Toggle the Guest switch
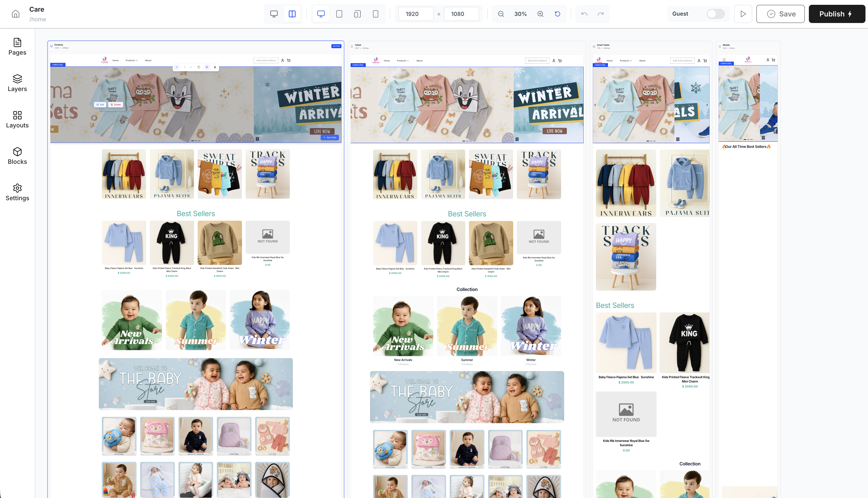Viewport: 868px width, 498px height. [x=716, y=14]
